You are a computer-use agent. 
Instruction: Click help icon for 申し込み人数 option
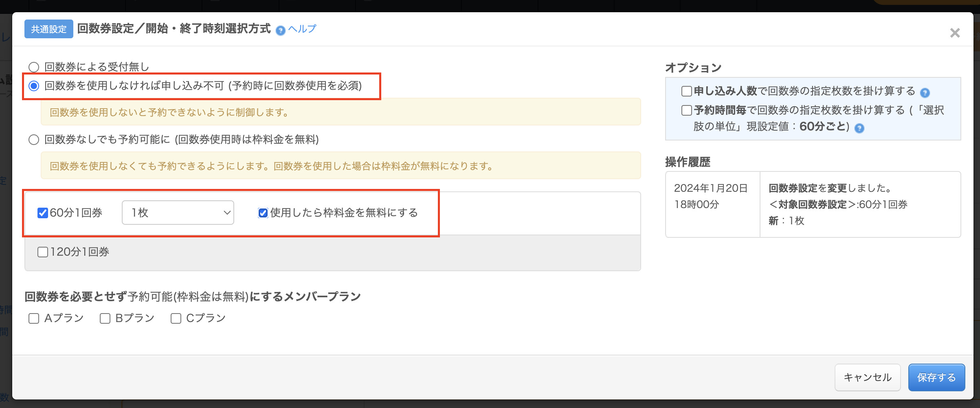(x=925, y=93)
